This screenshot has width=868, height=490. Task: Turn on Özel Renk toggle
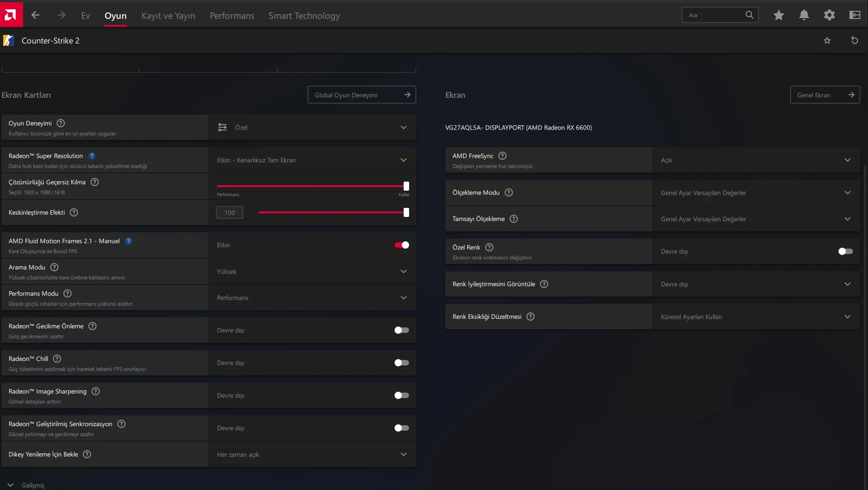[x=845, y=251]
